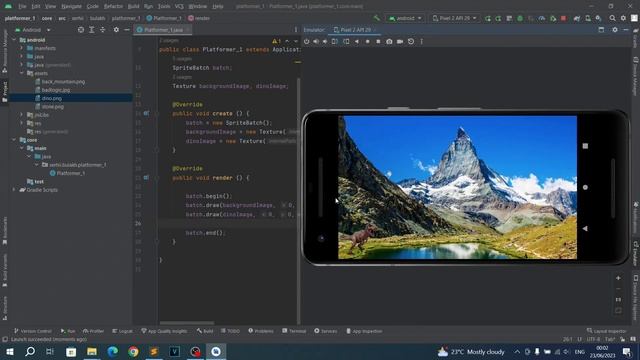
Task: Collapse the core module node
Action: pos(15,140)
